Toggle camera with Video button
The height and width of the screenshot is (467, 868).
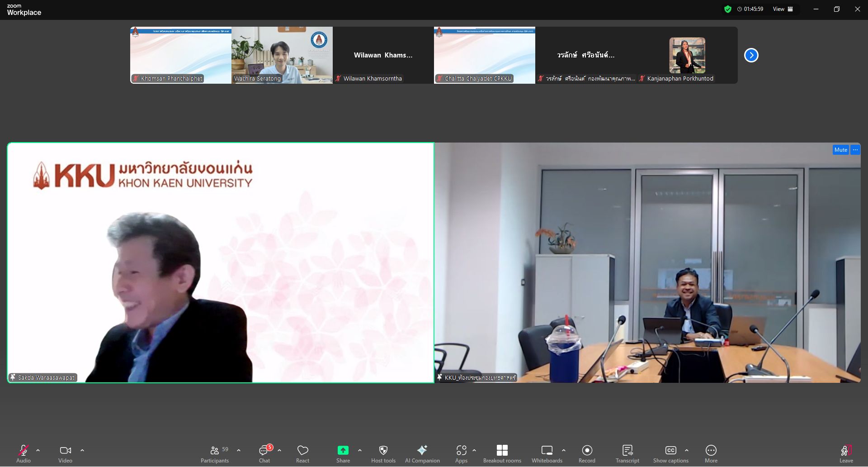(x=65, y=454)
